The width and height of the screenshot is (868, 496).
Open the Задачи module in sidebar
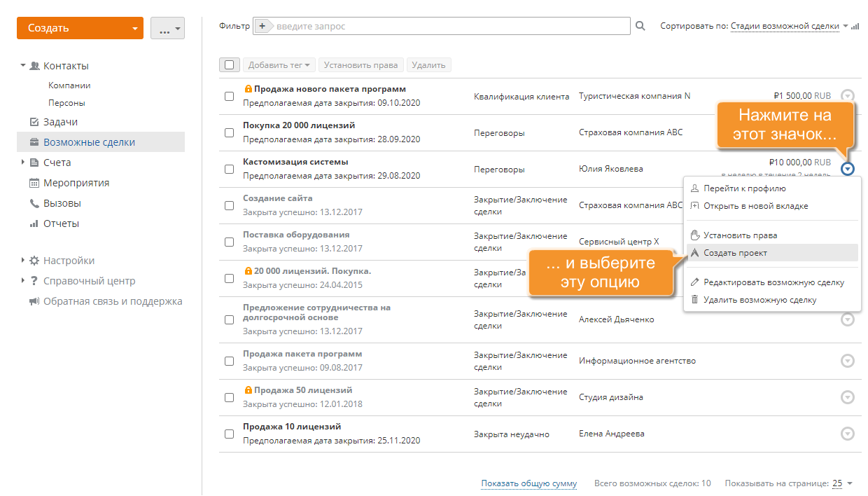(60, 122)
